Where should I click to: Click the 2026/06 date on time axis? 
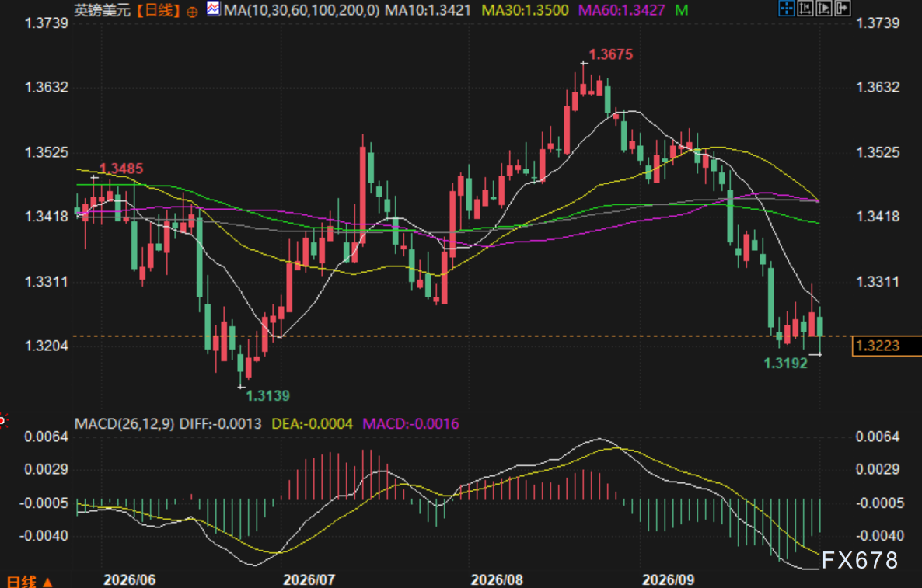(x=129, y=579)
